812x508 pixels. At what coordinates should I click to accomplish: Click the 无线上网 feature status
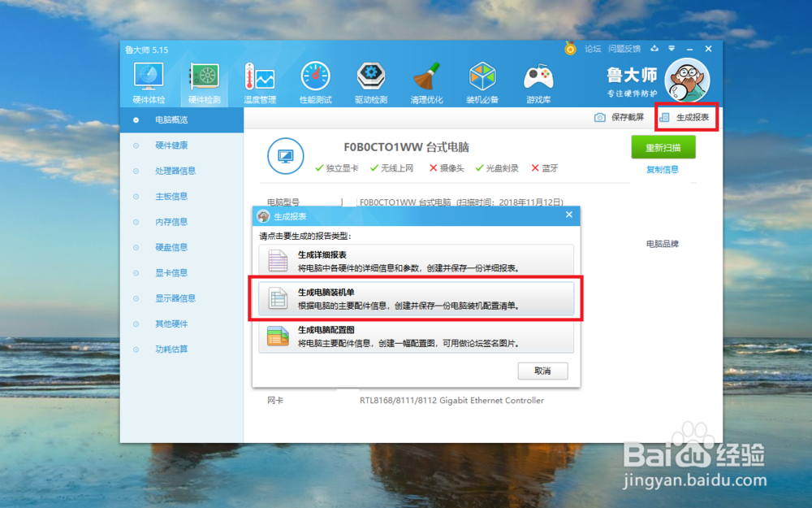(x=392, y=168)
